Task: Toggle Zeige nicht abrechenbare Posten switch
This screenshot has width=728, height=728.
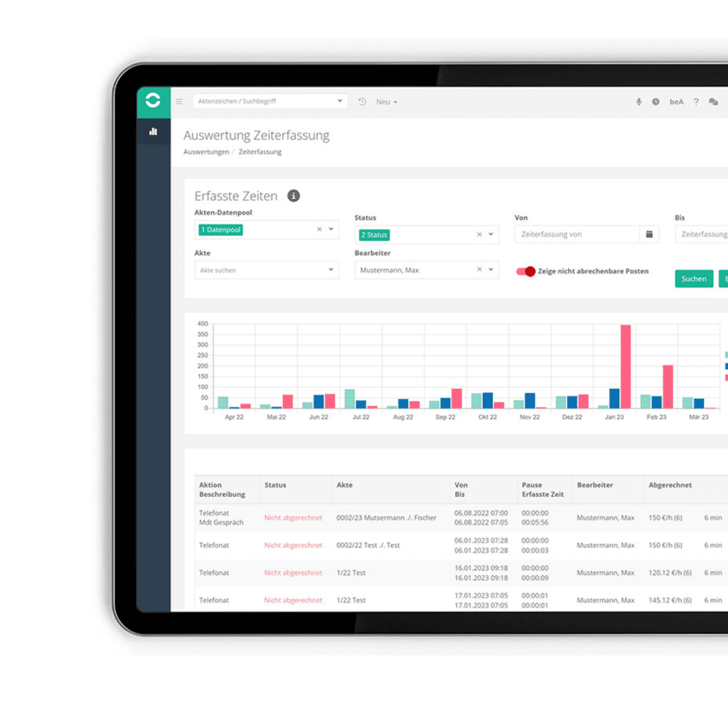Action: [x=525, y=272]
